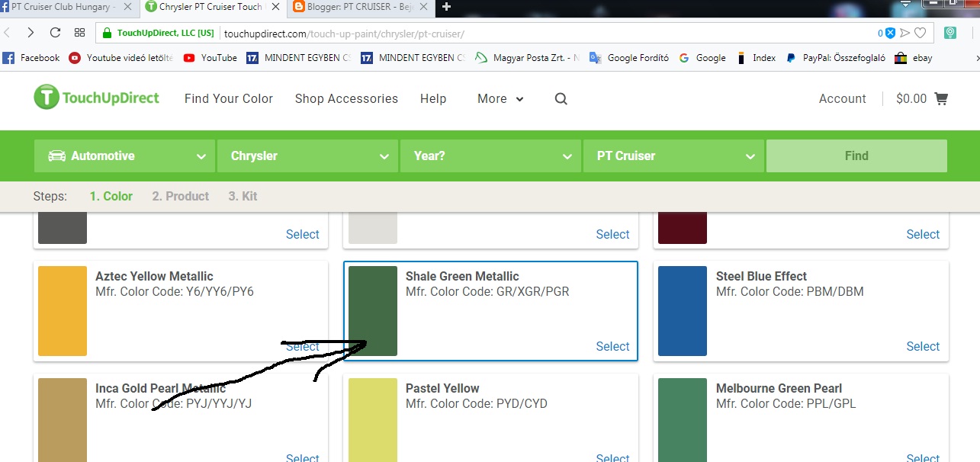Open the tab menu icon above window controls
The width and height of the screenshot is (980, 462).
pyautogui.click(x=905, y=5)
